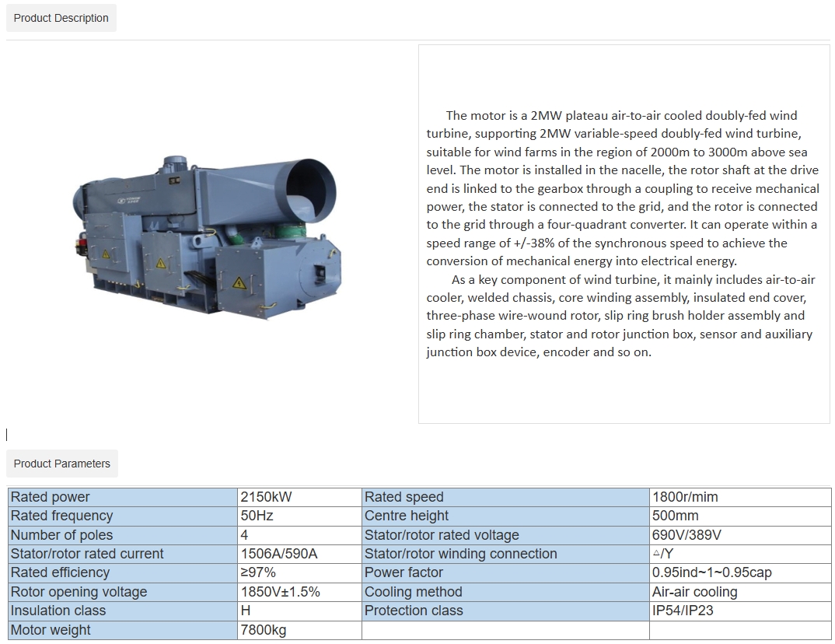The width and height of the screenshot is (835, 644).
Task: Click the 'Cooling method' label cell
Action: [505, 592]
